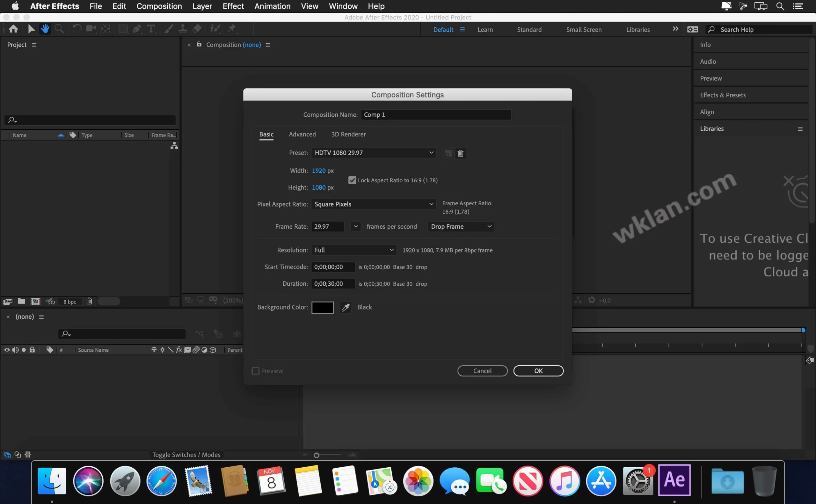Switch to the Standard workspace
The image size is (816, 504).
point(529,29)
